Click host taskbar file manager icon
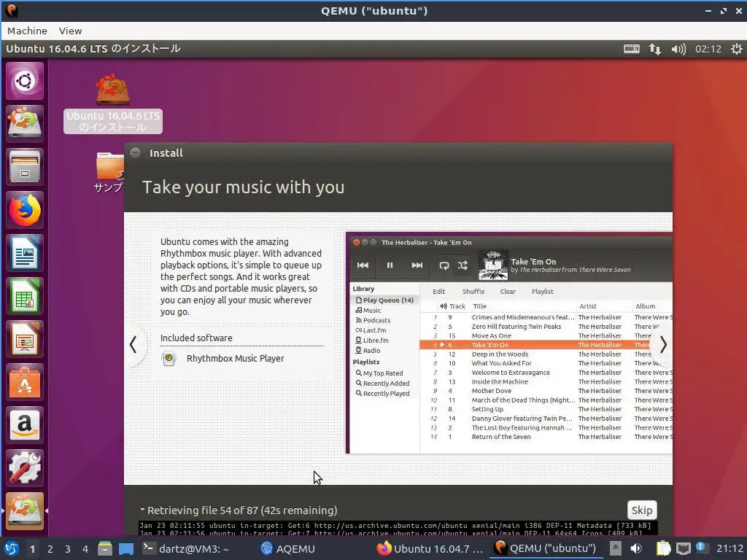Screen dimensions: 747x560 pyautogui.click(x=105, y=548)
